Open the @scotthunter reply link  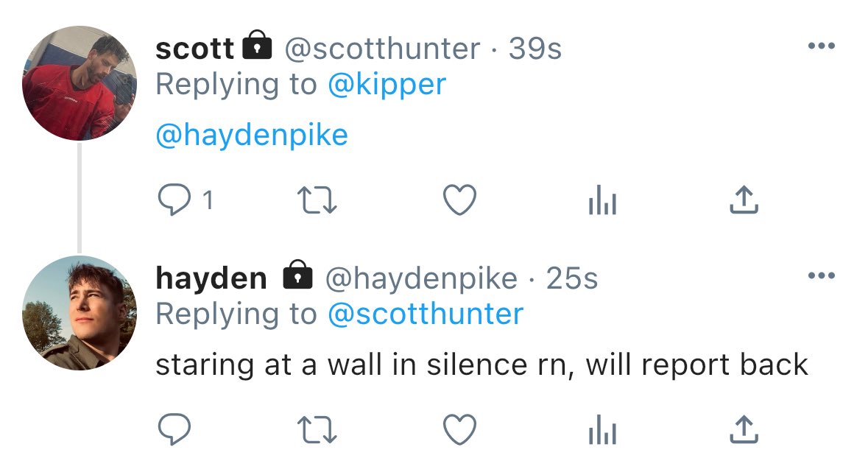[425, 314]
